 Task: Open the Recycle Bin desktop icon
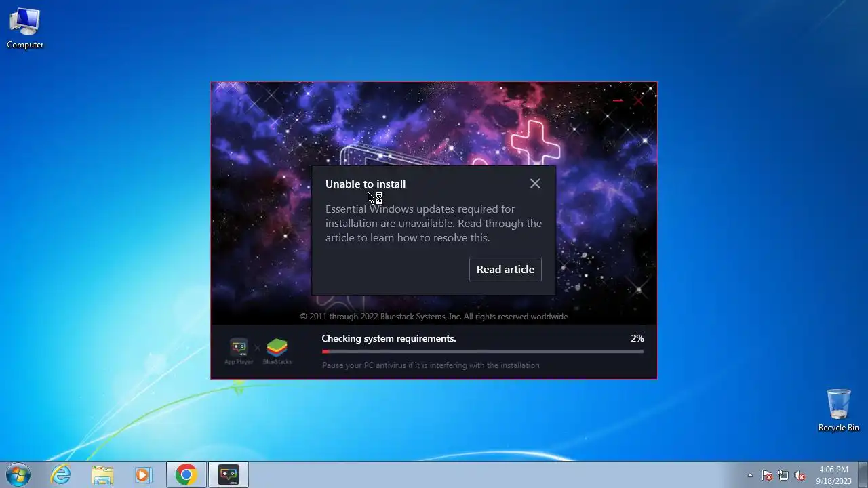838,410
